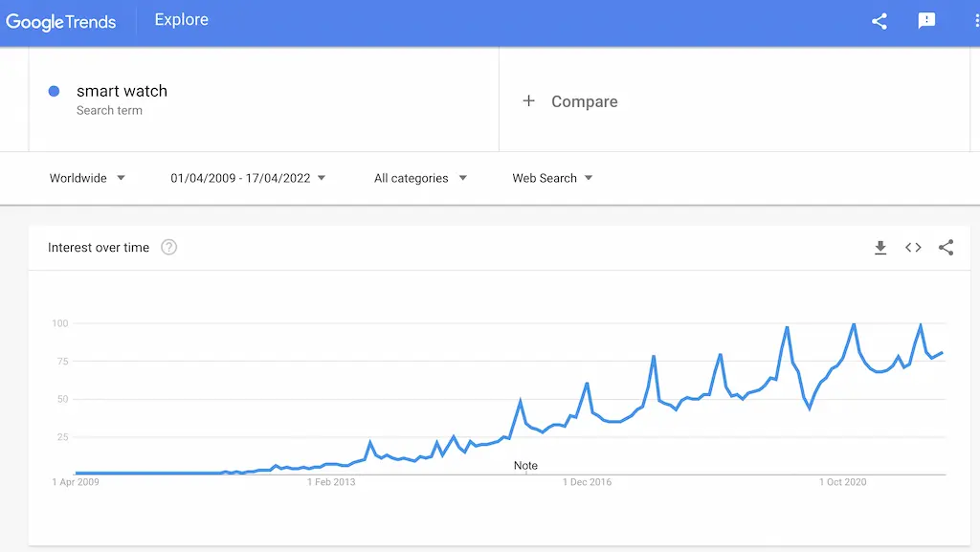The image size is (980, 552).
Task: Click the blue dot beside smart watch
Action: [x=54, y=91]
